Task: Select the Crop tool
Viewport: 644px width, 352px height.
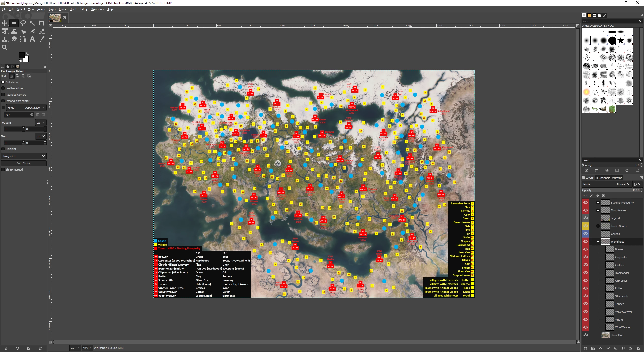Action: point(42,23)
